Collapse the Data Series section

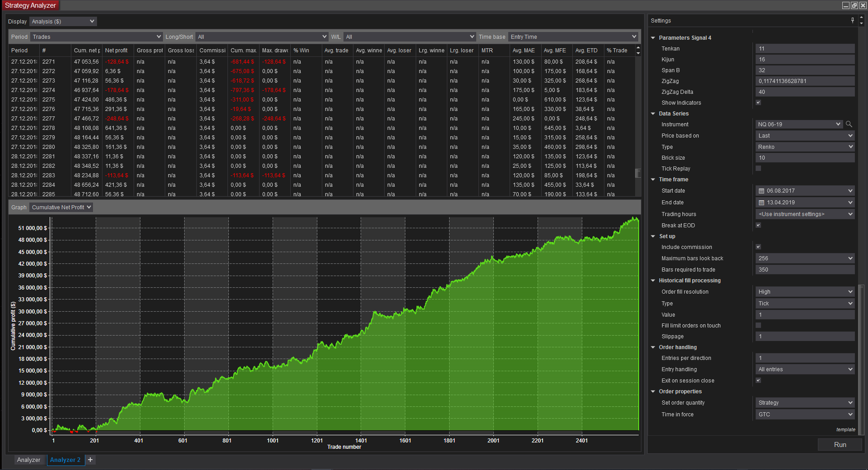(x=653, y=114)
